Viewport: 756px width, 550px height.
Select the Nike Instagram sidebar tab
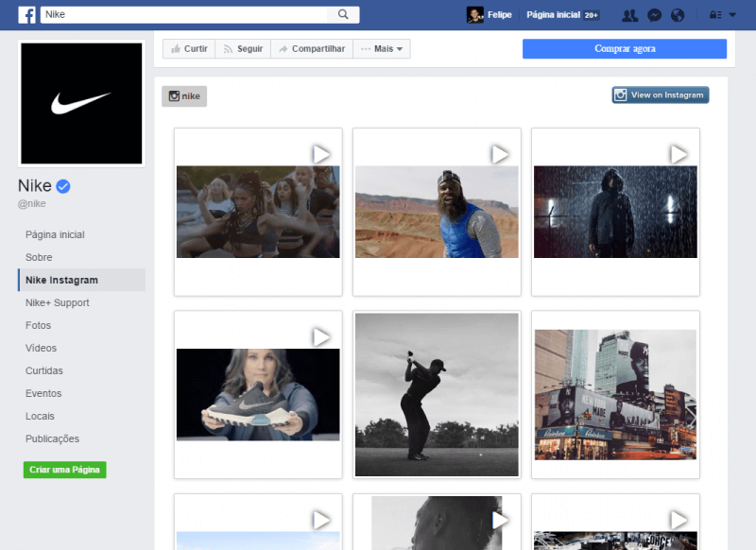click(x=82, y=280)
